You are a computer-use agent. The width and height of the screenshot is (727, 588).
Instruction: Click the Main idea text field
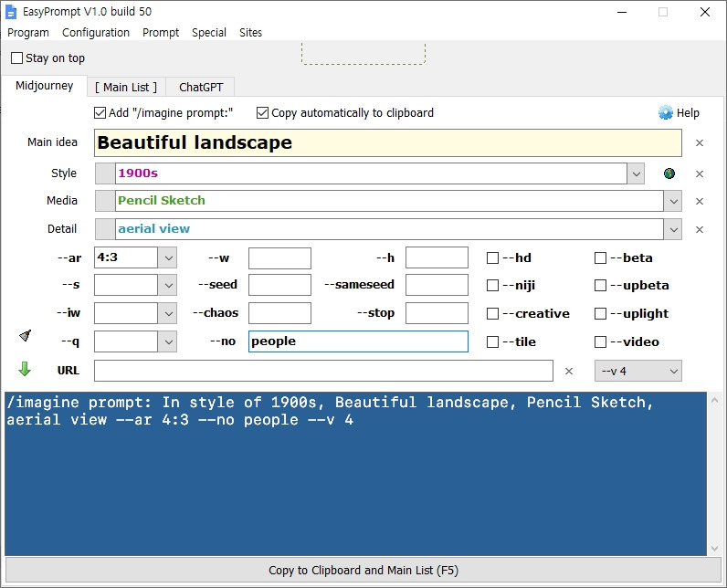[x=388, y=142]
